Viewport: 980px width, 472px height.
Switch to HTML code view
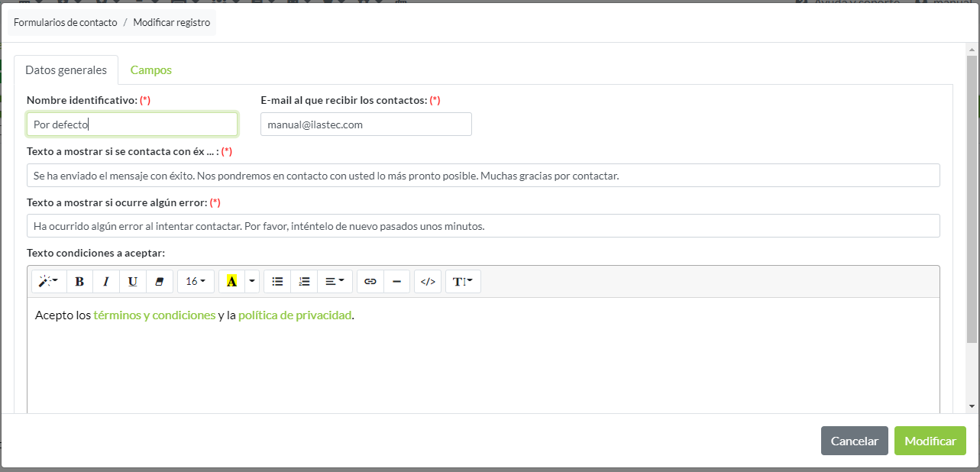428,282
